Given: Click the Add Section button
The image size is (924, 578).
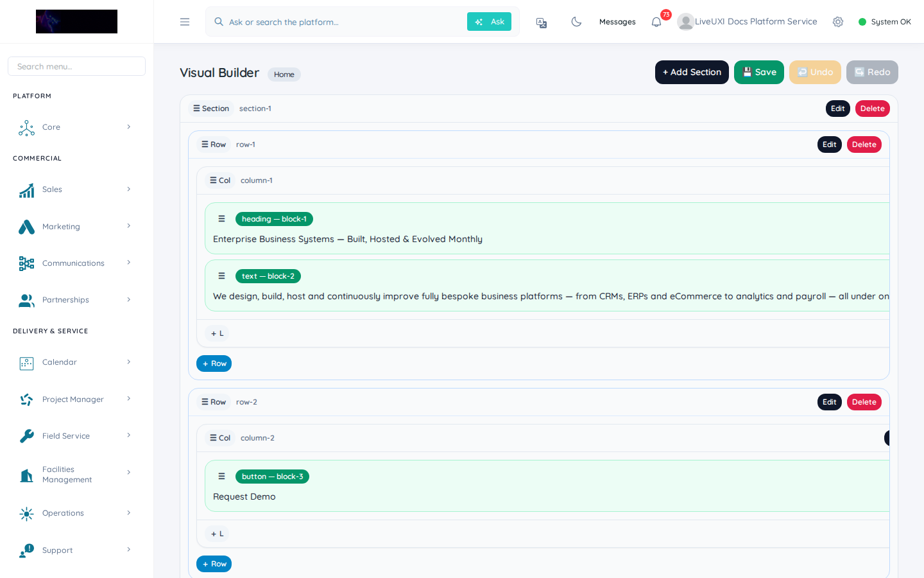Looking at the screenshot, I should [692, 73].
